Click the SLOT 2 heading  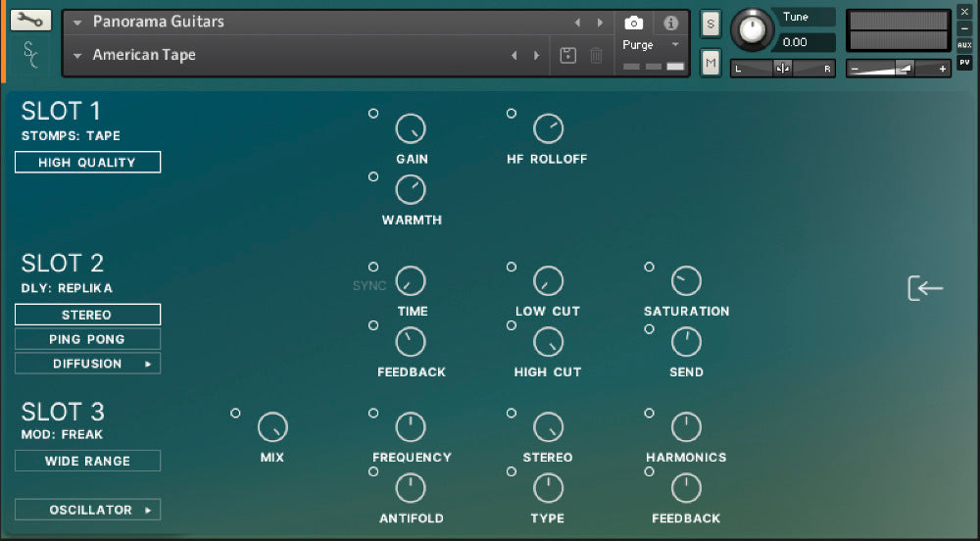point(63,264)
